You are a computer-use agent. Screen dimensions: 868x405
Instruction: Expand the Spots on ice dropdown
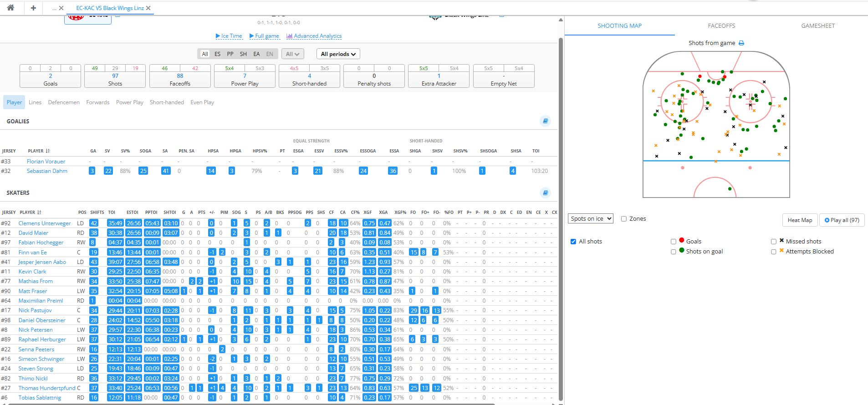click(x=591, y=219)
